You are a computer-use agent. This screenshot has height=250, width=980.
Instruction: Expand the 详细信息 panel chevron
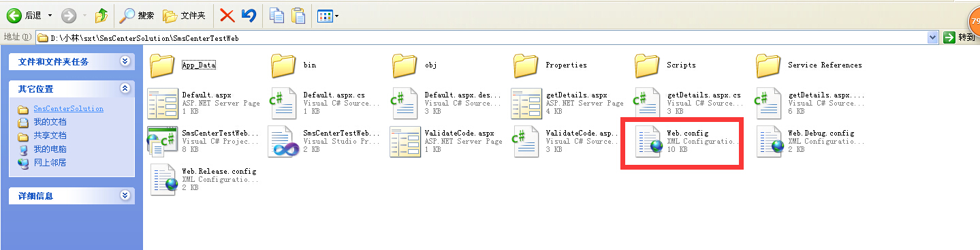click(125, 196)
